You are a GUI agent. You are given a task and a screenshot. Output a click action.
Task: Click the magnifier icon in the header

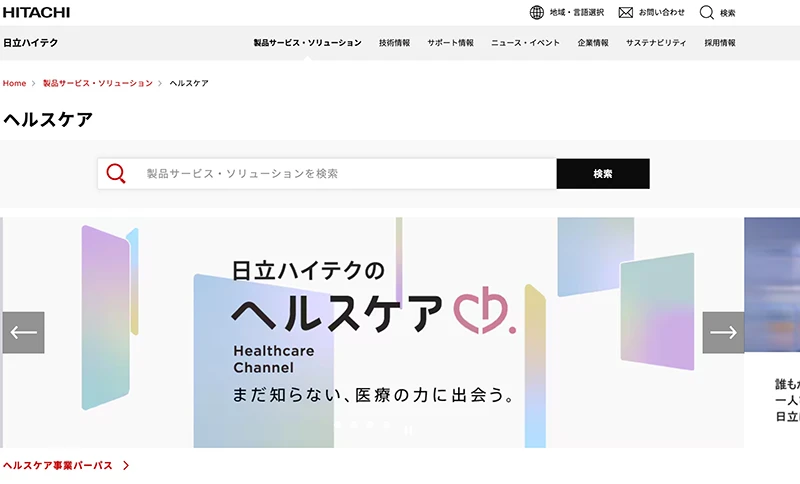point(707,12)
